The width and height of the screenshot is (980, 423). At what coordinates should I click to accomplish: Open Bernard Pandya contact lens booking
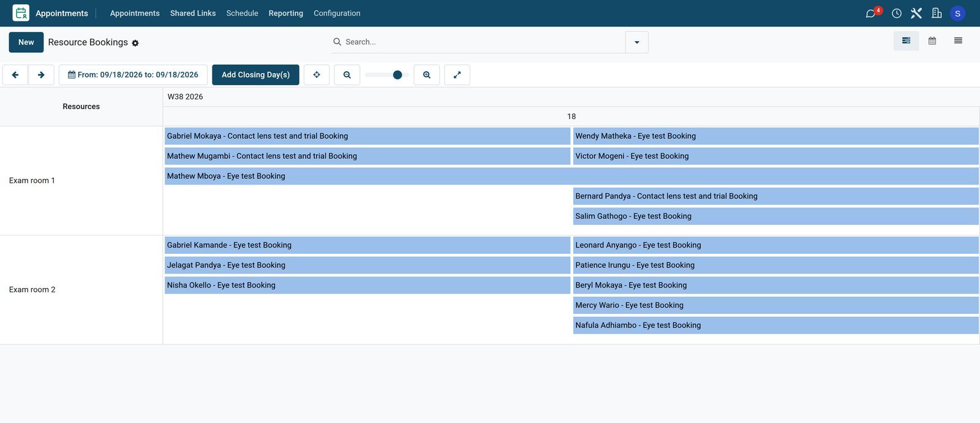tap(776, 196)
